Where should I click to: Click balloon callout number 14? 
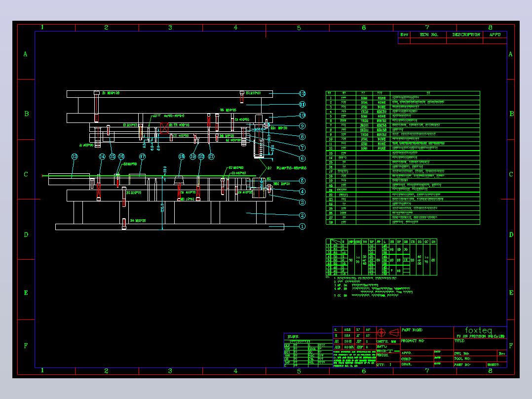(x=102, y=157)
